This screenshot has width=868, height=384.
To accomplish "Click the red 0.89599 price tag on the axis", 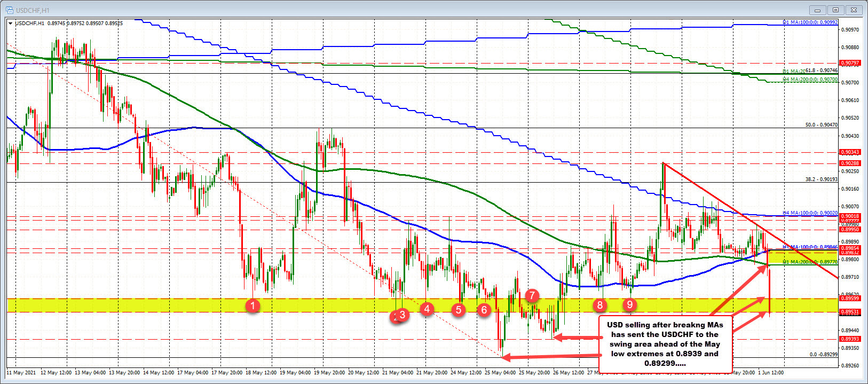I will [x=850, y=299].
